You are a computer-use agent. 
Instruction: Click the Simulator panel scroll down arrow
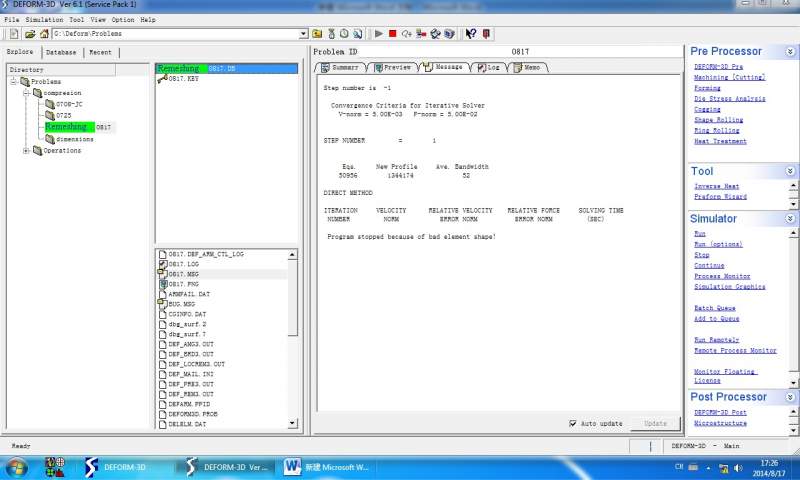tap(793, 383)
